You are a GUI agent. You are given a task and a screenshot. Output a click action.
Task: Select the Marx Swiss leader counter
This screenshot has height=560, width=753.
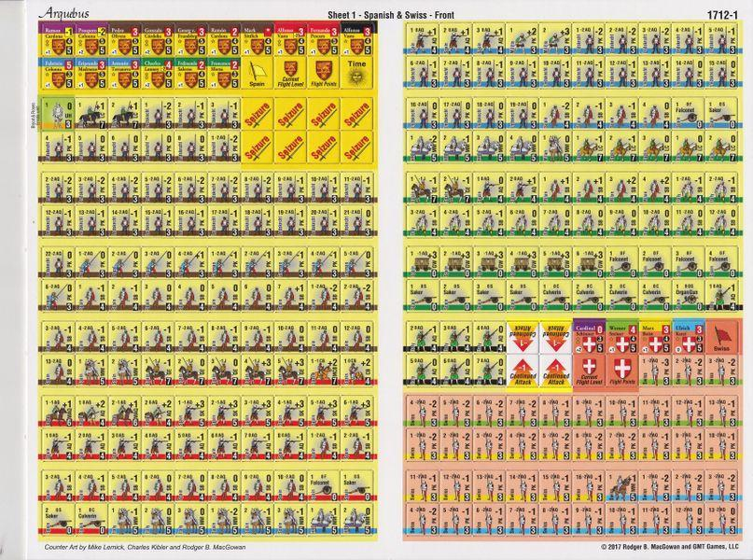655,337
